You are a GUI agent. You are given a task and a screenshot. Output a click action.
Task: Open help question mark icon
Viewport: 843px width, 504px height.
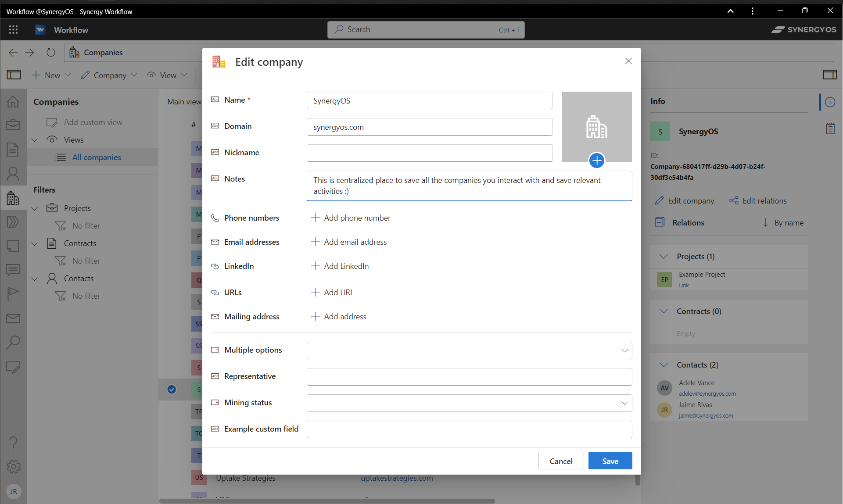click(x=14, y=443)
